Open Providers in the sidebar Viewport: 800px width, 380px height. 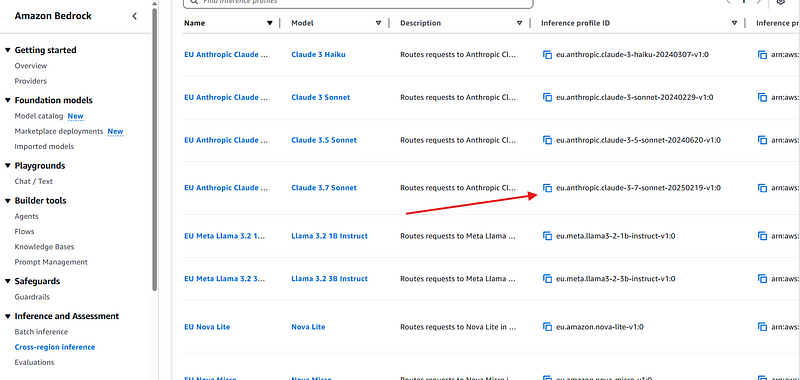(31, 81)
